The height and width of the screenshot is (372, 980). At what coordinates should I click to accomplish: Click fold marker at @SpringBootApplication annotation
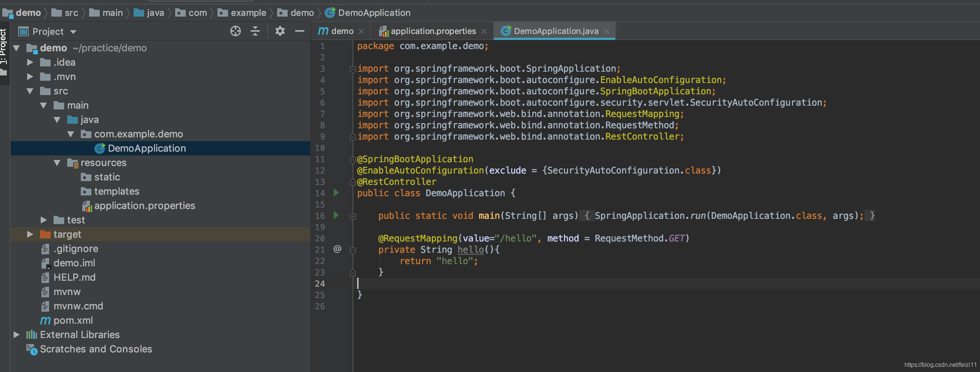(x=353, y=160)
